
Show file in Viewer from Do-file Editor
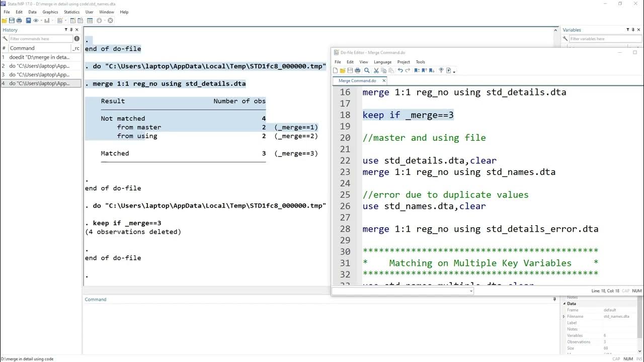[x=441, y=70]
